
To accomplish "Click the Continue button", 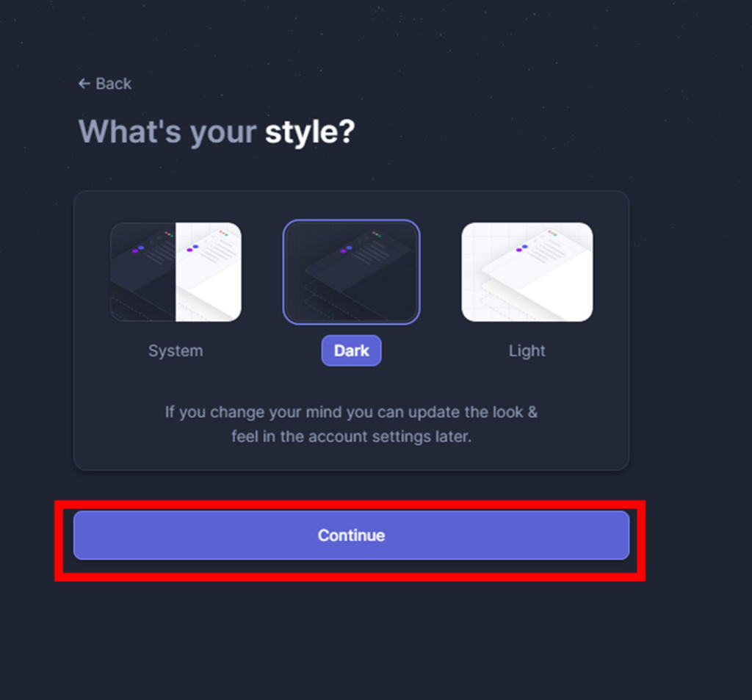I will click(x=352, y=535).
